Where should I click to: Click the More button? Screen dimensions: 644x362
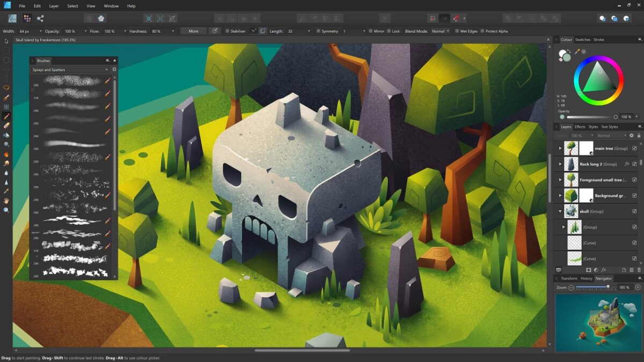pos(194,31)
